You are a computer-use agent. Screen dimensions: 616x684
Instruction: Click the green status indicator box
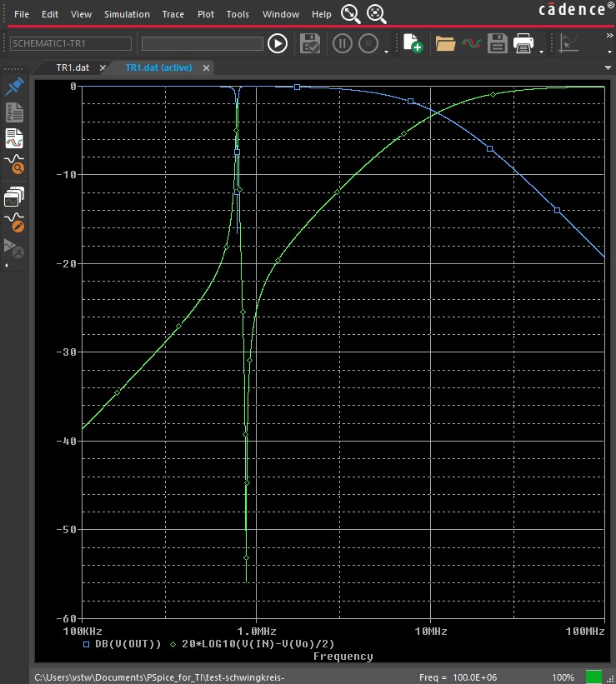tap(593, 677)
